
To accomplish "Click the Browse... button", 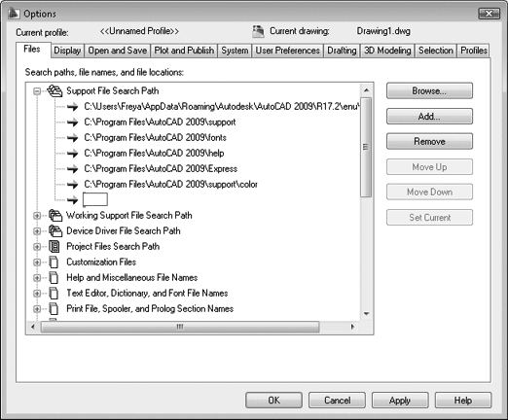I will (429, 90).
